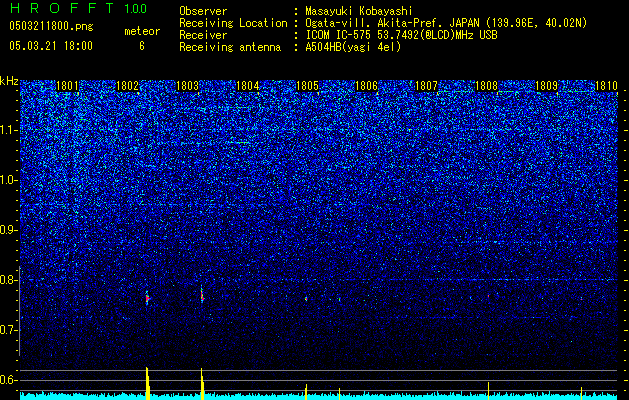Click the yellow power spike at 1805
This screenshot has width=629, height=400.
[x=306, y=392]
